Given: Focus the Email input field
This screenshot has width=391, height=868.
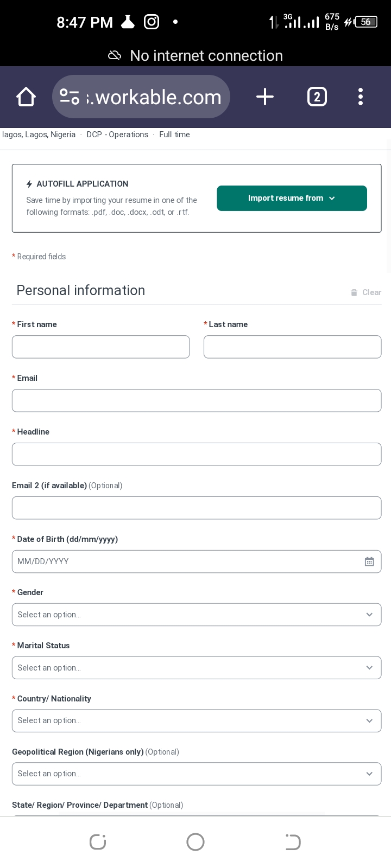Looking at the screenshot, I should pyautogui.click(x=197, y=400).
